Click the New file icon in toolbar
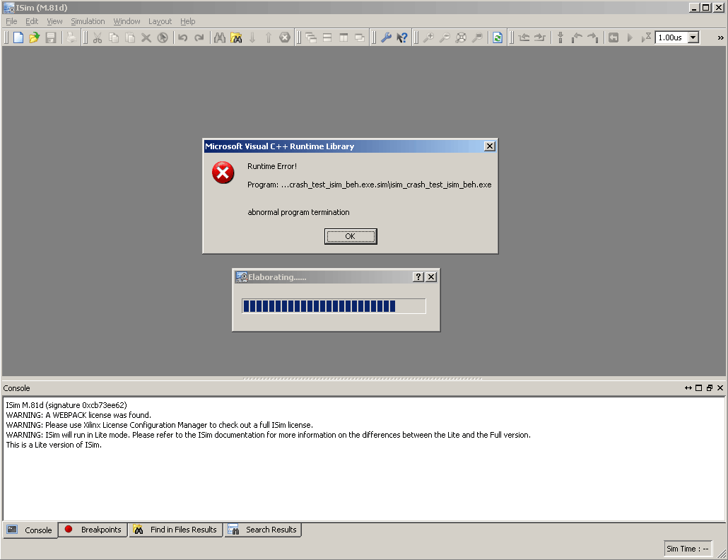The height and width of the screenshot is (560, 728). coord(18,37)
